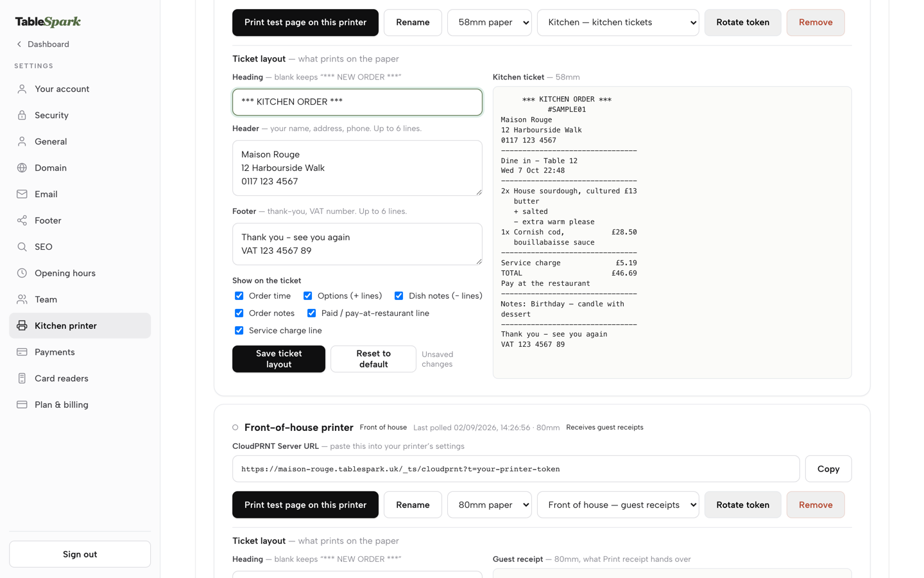Uncheck the Options (+ lines) checkbox

(x=307, y=296)
